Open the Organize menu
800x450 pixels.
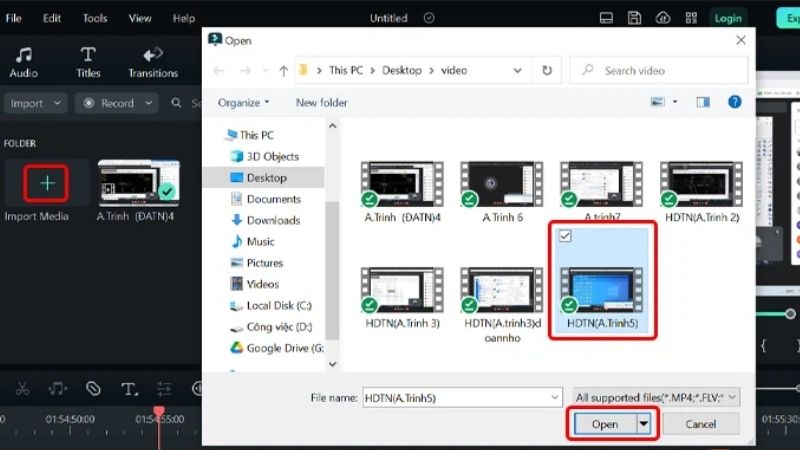[x=243, y=103]
